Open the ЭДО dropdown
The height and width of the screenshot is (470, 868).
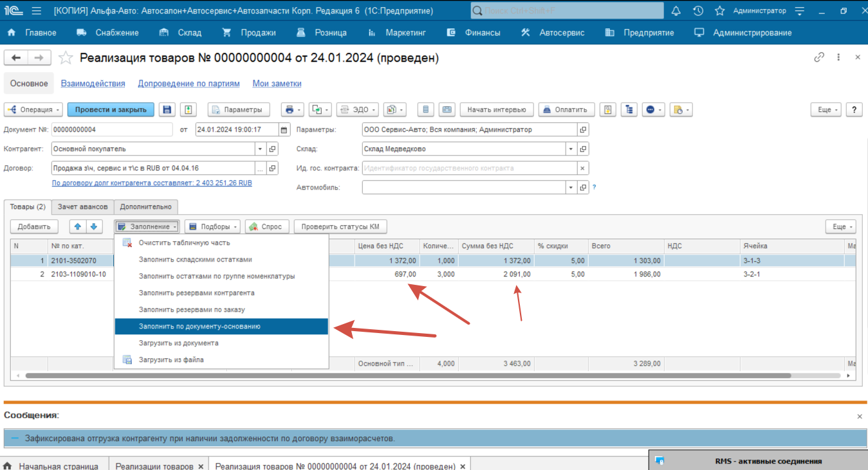coord(358,110)
